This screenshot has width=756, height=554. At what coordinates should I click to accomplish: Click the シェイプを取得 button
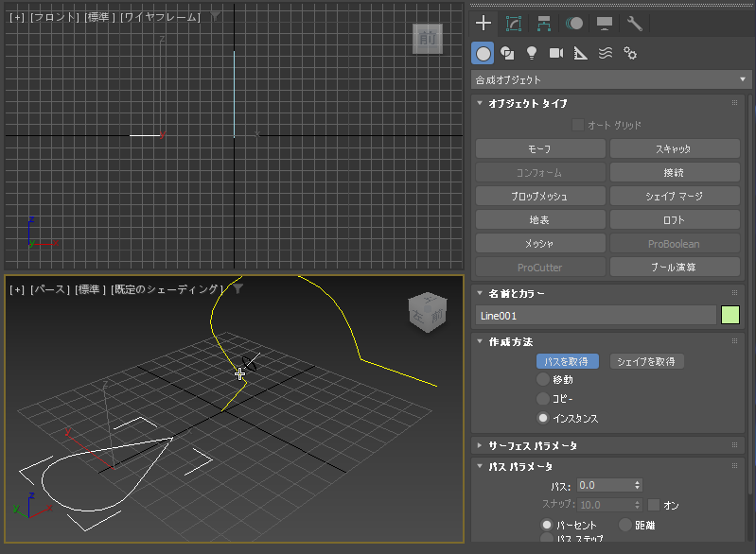[x=646, y=361]
